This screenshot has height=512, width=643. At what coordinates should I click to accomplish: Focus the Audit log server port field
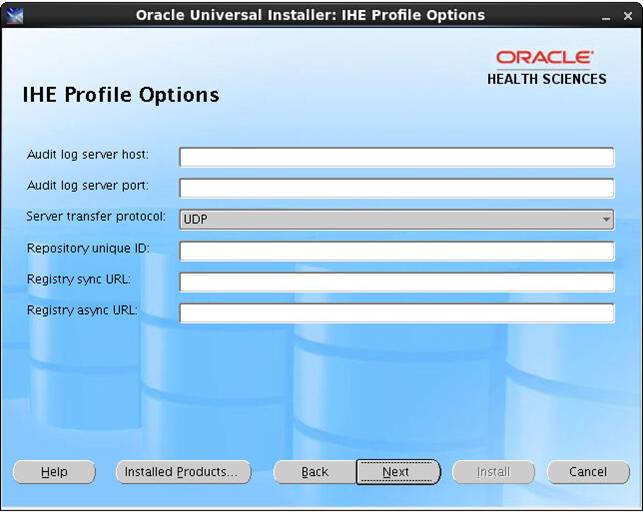click(x=397, y=189)
